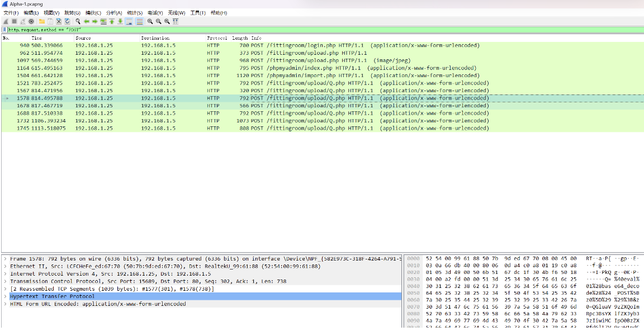This screenshot has width=644, height=331.
Task: Click the zoom in toolbar icon
Action: click(150, 21)
